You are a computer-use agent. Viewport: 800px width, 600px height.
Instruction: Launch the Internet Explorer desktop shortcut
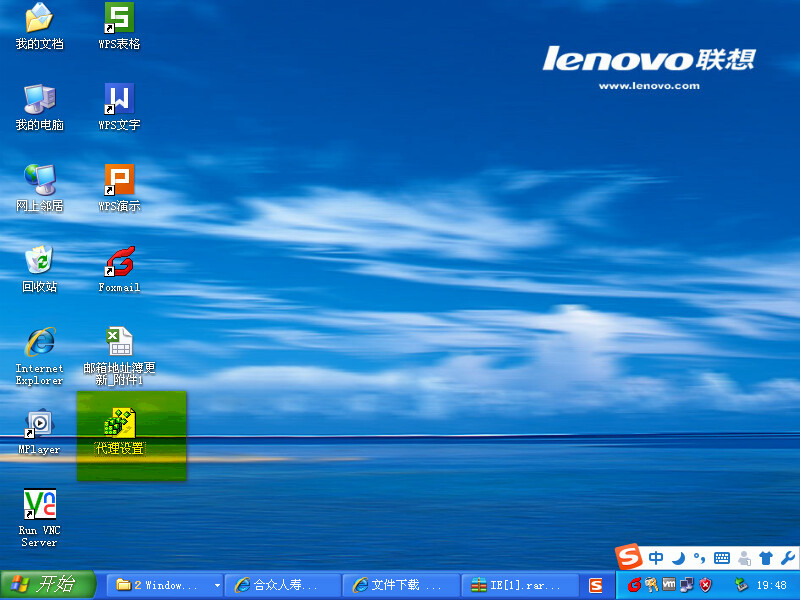[x=39, y=343]
